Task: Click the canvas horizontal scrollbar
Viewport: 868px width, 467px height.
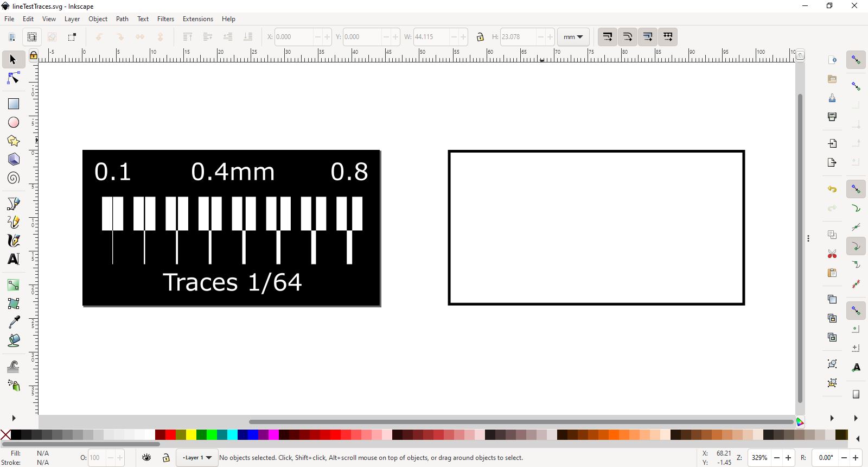Action: [x=521, y=421]
